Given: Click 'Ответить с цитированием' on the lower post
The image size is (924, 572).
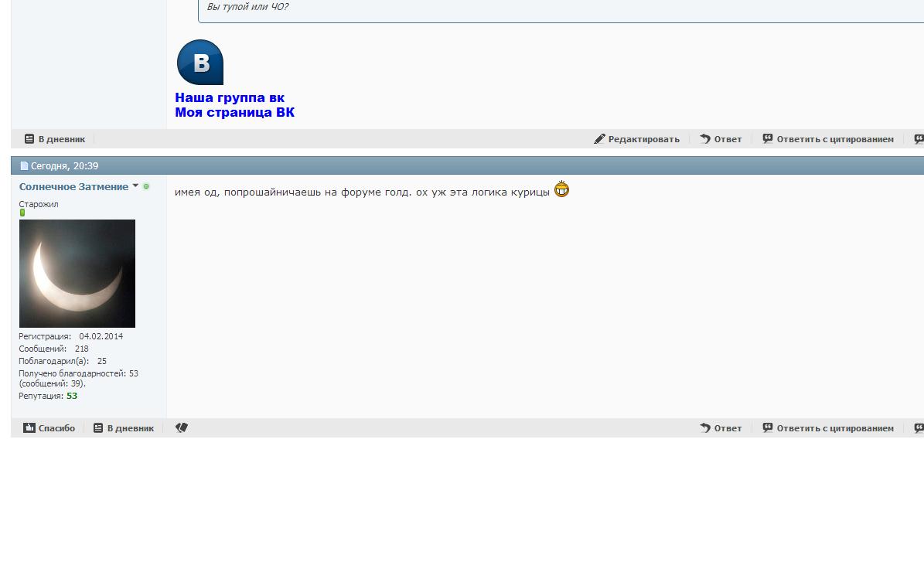Looking at the screenshot, I should [828, 428].
